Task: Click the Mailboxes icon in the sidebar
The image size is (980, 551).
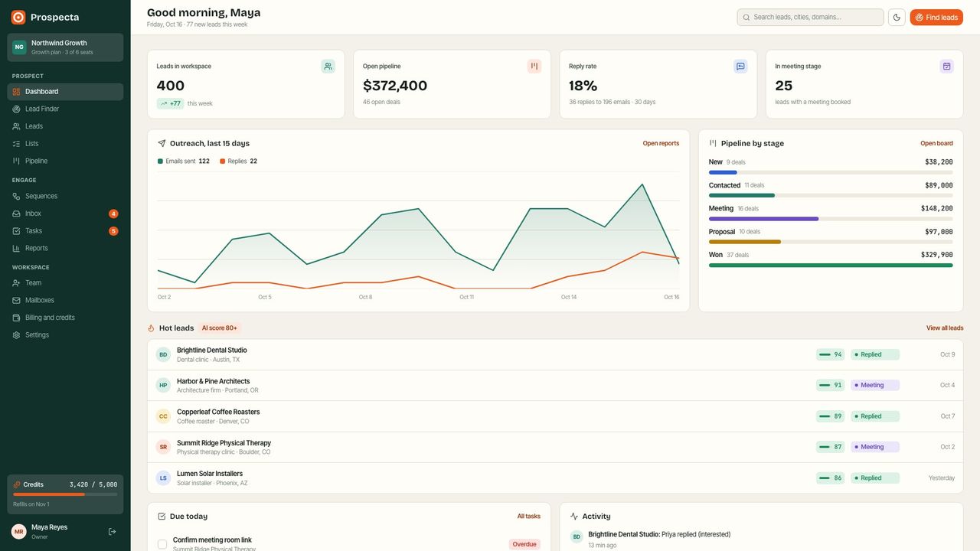Action: point(17,300)
